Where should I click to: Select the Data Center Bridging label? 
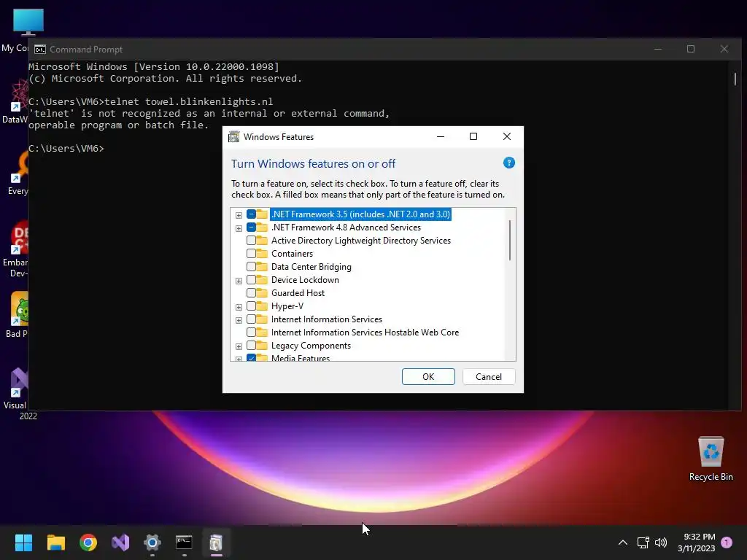click(x=311, y=267)
